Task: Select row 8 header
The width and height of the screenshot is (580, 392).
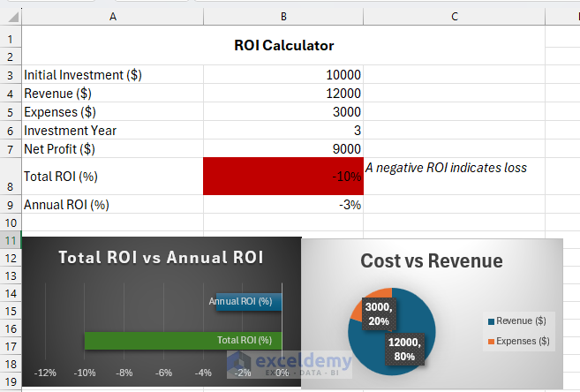Action: (11, 177)
